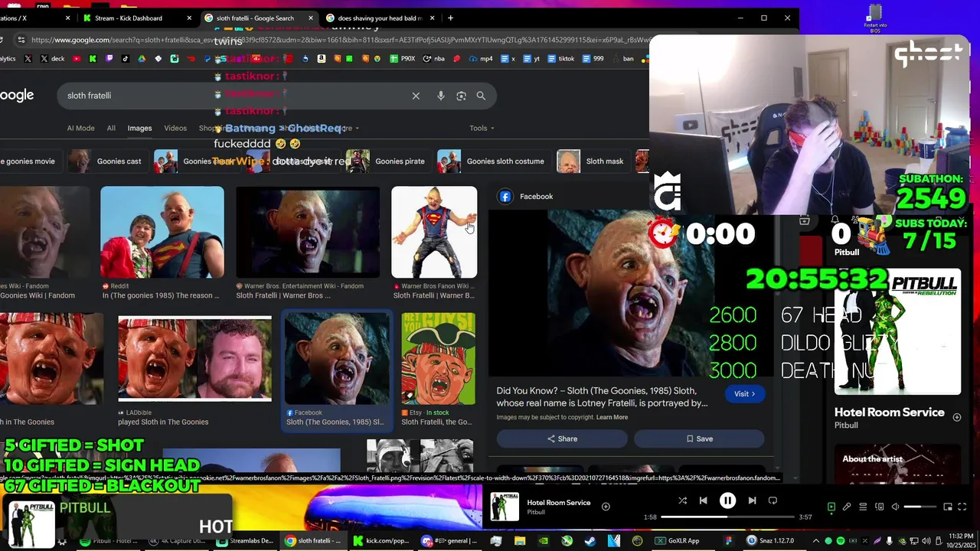Open Spotify from taskbar Pitbull item
Screen dimensions: 980x551
(110, 541)
